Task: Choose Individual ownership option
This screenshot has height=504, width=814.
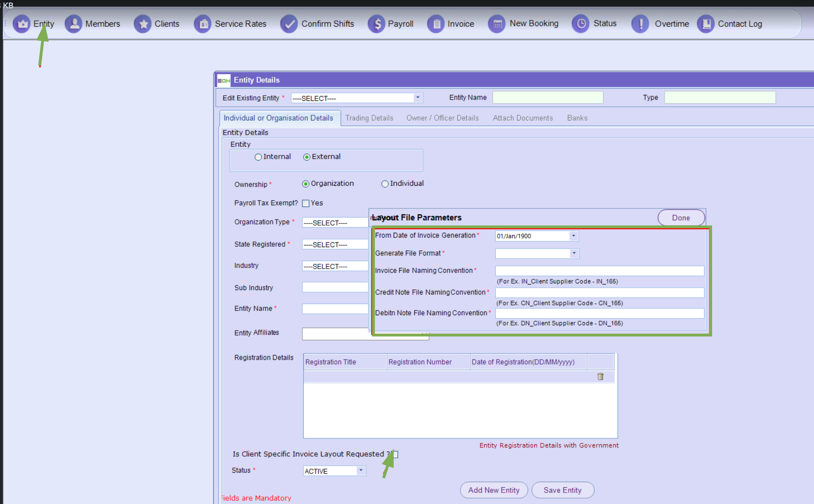Action: point(385,184)
